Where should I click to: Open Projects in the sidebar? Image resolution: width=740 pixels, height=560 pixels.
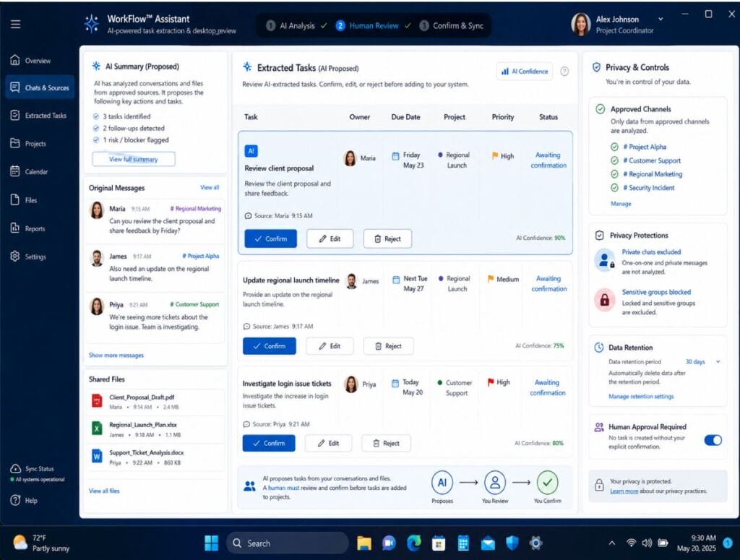coord(28,143)
